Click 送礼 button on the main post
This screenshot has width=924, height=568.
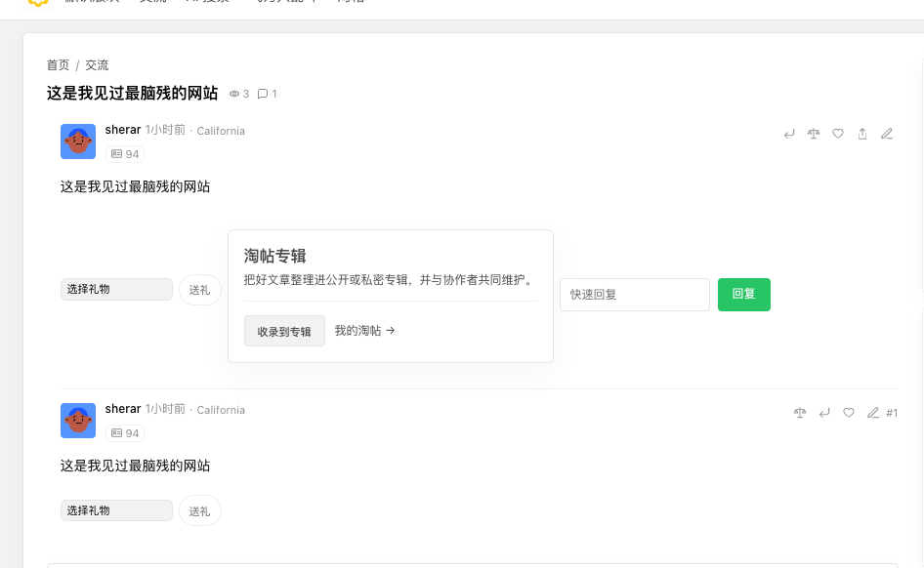tap(200, 290)
